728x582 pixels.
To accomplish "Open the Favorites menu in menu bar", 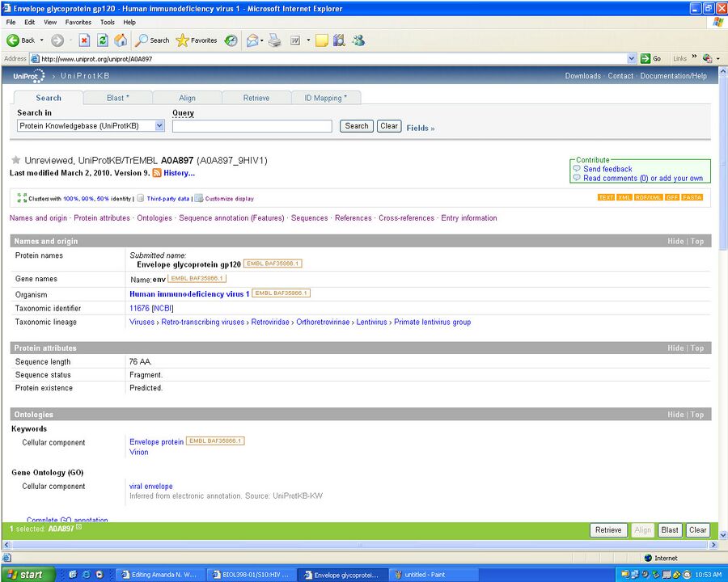I will [78, 22].
